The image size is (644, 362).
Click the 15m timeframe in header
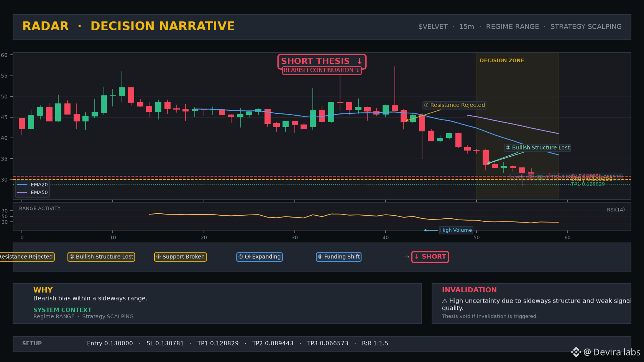point(467,27)
